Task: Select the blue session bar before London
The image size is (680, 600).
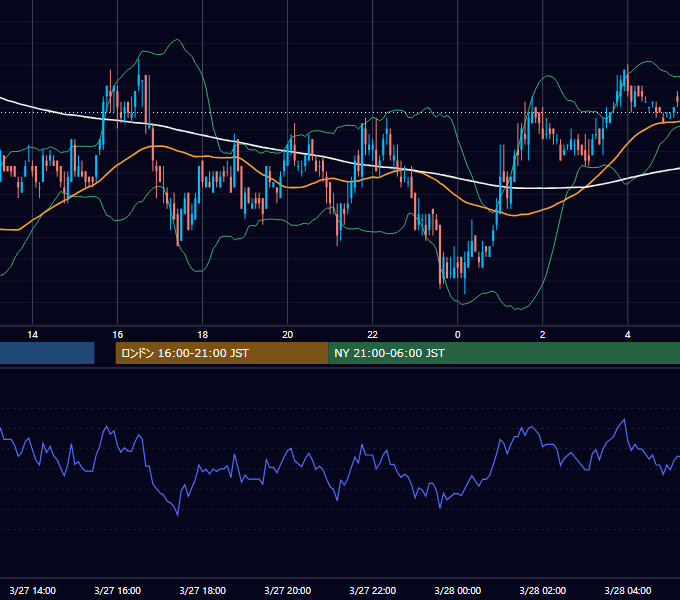Action: coord(47,353)
